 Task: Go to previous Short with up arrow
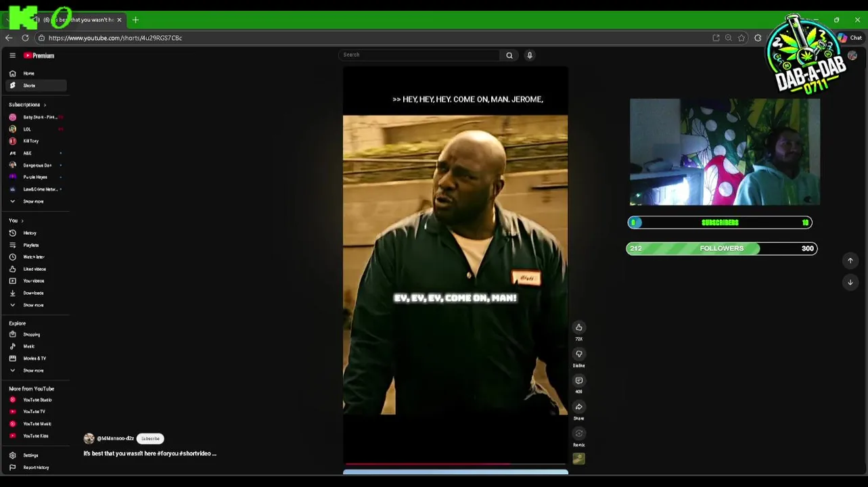[850, 260]
